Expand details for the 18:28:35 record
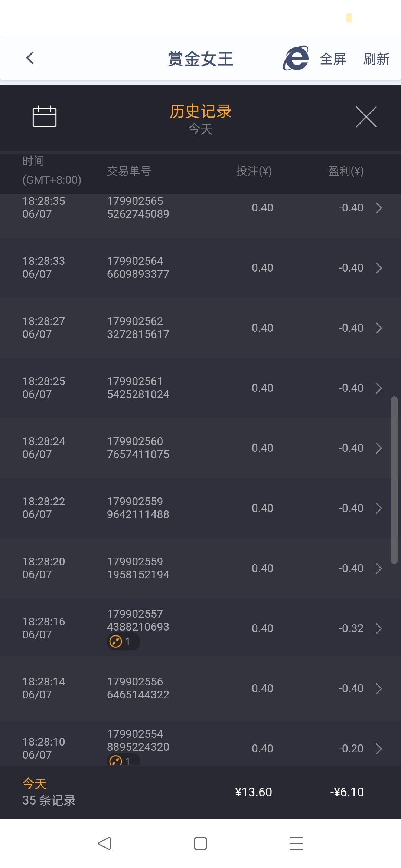 click(x=379, y=208)
